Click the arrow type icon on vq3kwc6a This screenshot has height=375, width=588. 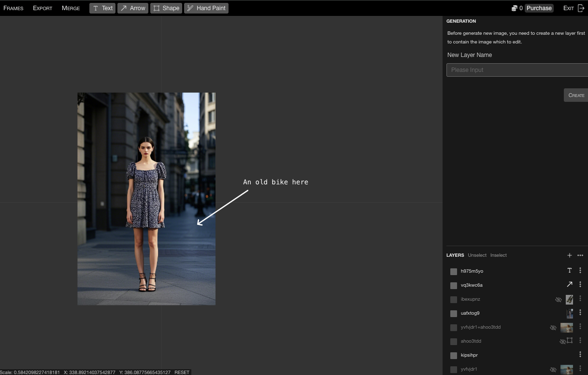click(569, 285)
